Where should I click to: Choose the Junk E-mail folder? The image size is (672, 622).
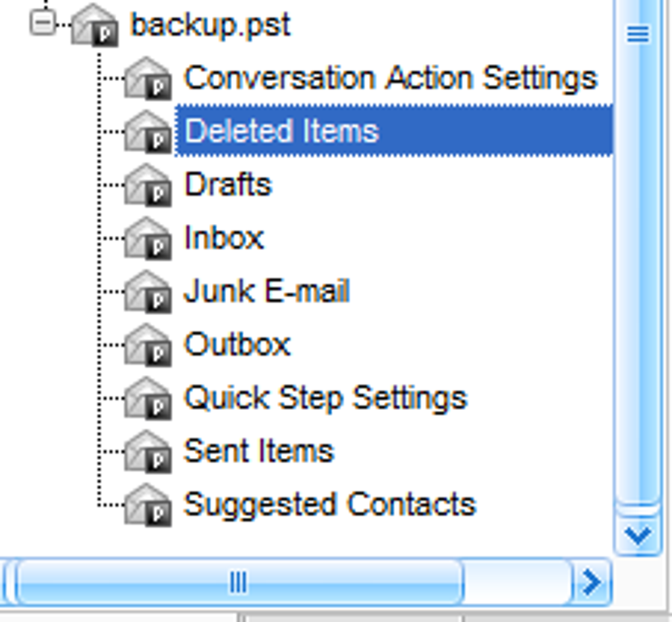(x=267, y=291)
